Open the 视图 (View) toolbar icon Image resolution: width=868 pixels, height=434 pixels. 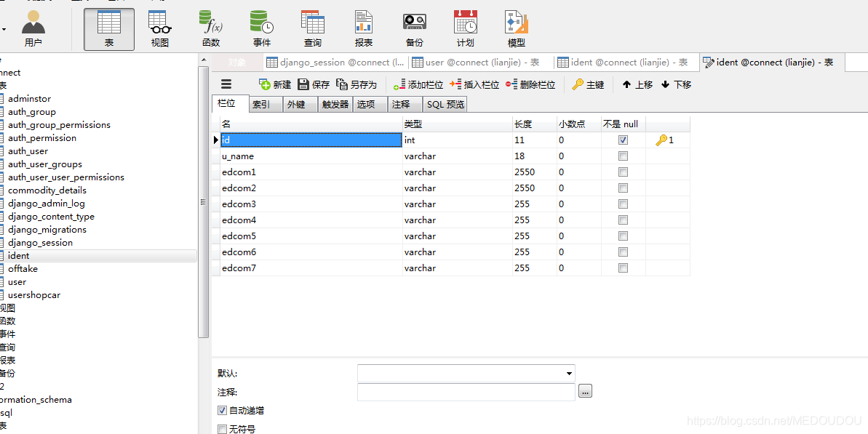point(160,28)
